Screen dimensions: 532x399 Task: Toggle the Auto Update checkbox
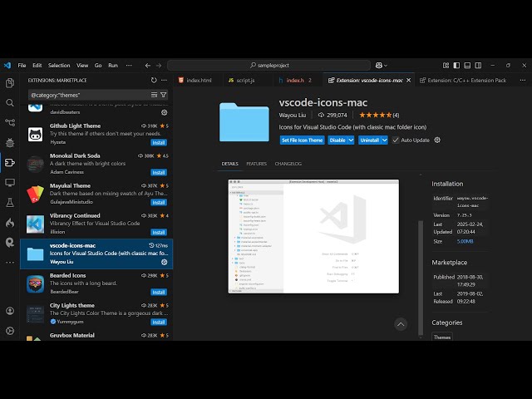pos(396,140)
